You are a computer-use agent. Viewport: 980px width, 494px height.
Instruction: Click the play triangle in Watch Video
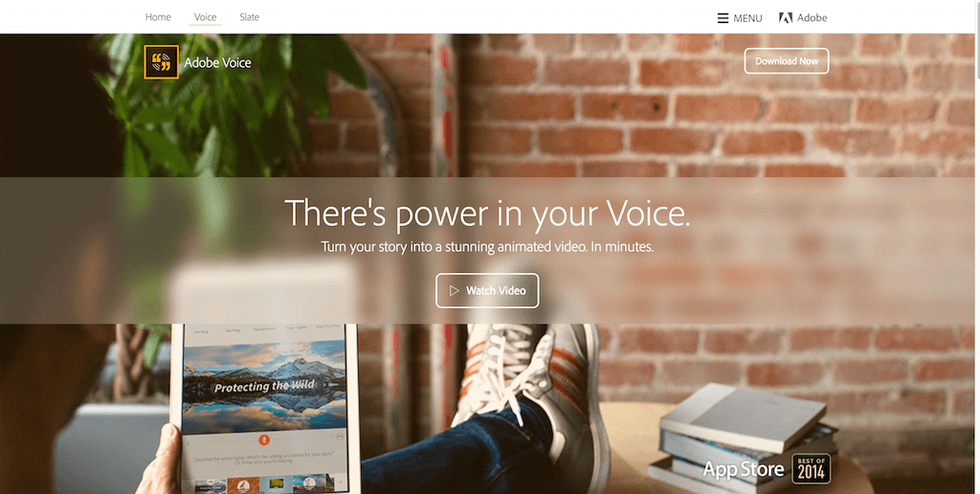455,290
